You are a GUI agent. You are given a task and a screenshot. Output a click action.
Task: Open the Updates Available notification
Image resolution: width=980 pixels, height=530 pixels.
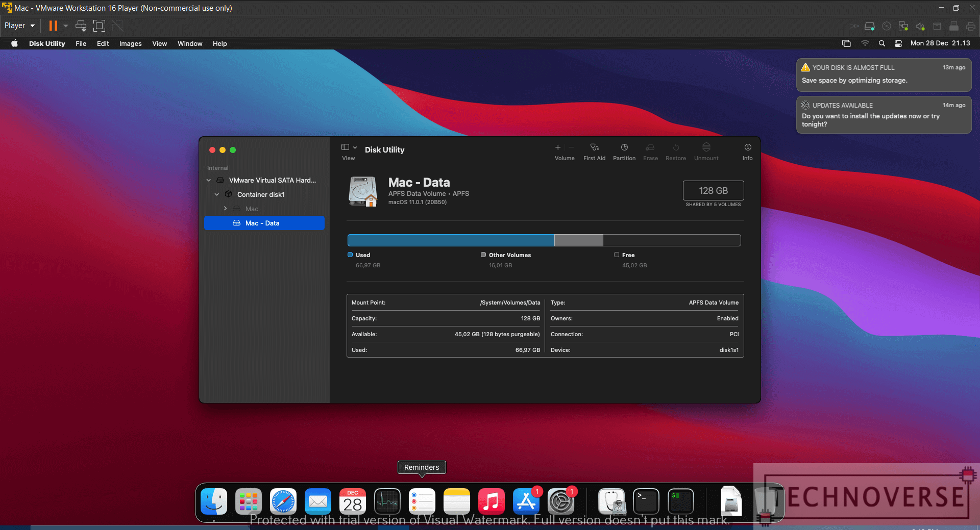(884, 115)
